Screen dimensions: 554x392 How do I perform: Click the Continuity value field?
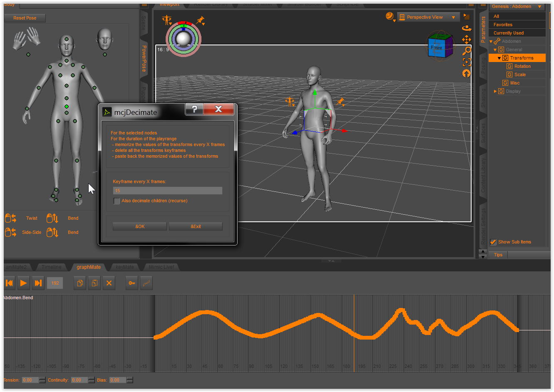click(x=79, y=380)
